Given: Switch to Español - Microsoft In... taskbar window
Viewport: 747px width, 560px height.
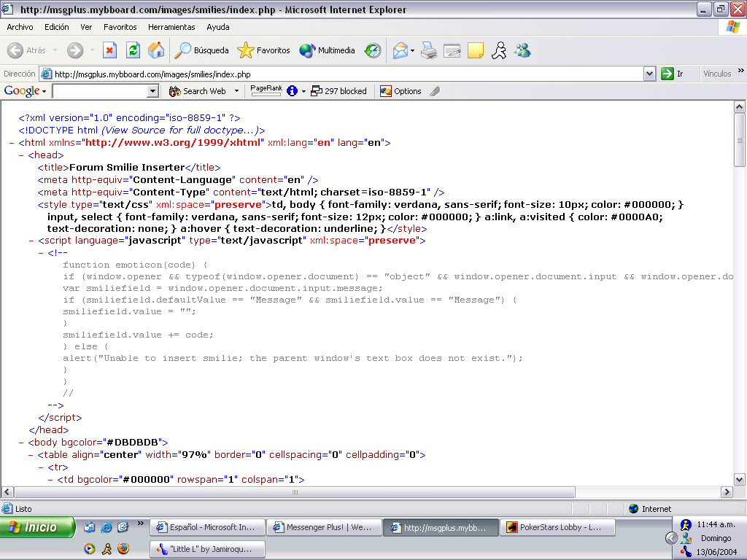Looking at the screenshot, I should point(208,527).
